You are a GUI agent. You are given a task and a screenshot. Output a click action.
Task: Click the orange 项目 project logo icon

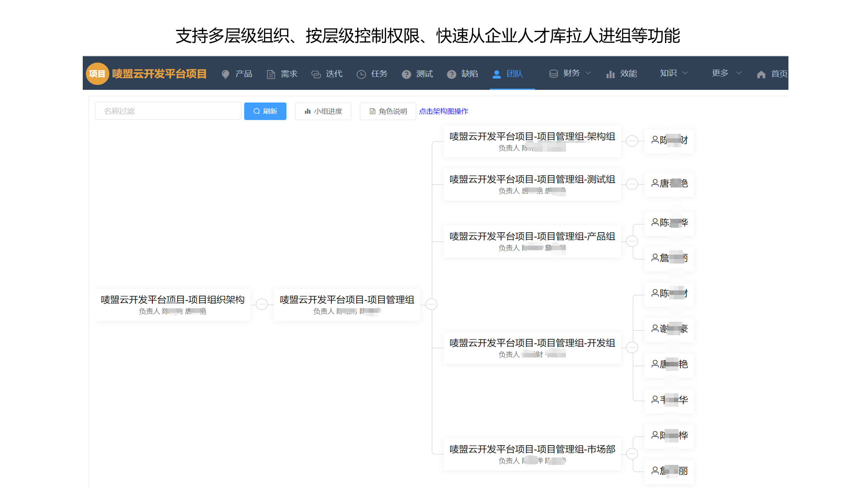pos(97,73)
